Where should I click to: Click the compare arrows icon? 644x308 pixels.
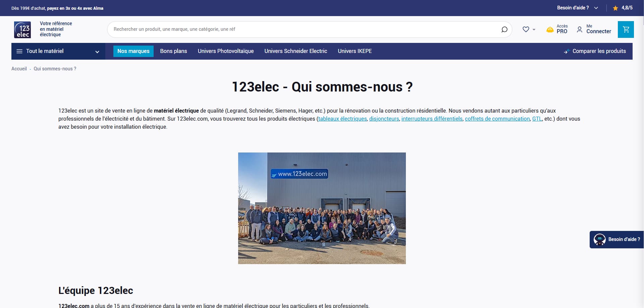pos(567,51)
